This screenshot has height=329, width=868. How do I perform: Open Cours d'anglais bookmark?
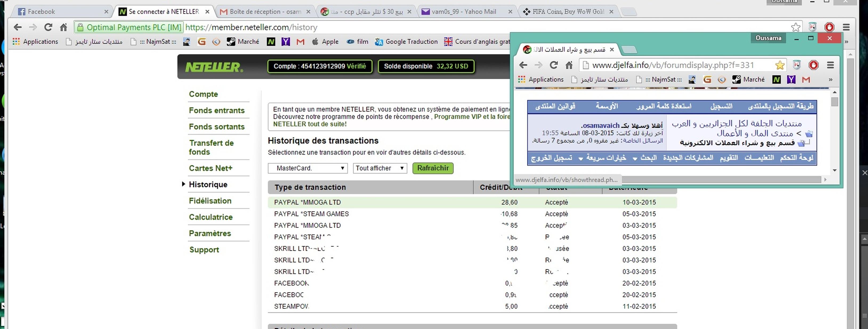pos(477,41)
